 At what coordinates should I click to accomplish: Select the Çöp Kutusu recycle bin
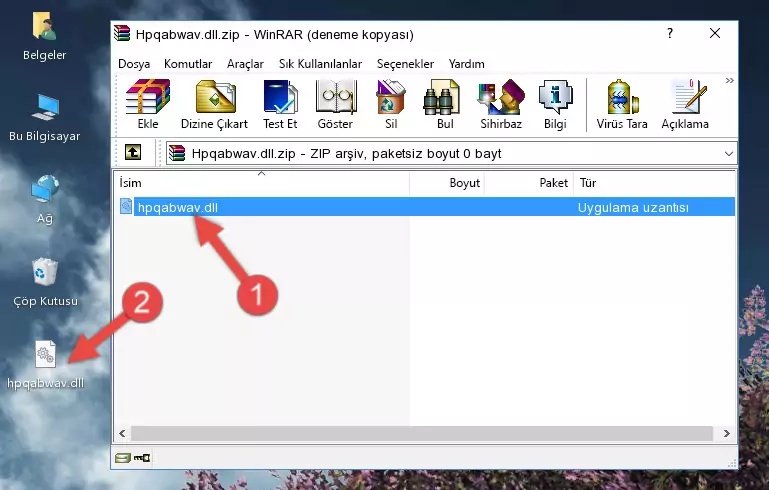[x=45, y=283]
